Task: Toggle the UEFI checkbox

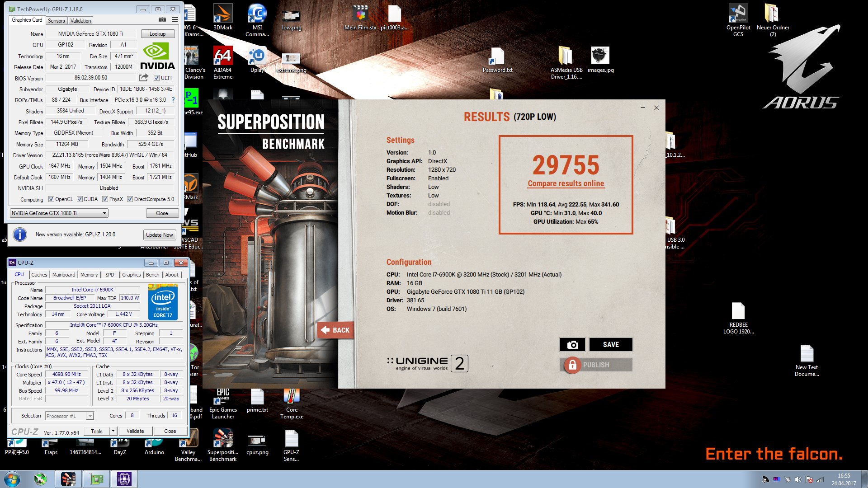Action: 156,78
